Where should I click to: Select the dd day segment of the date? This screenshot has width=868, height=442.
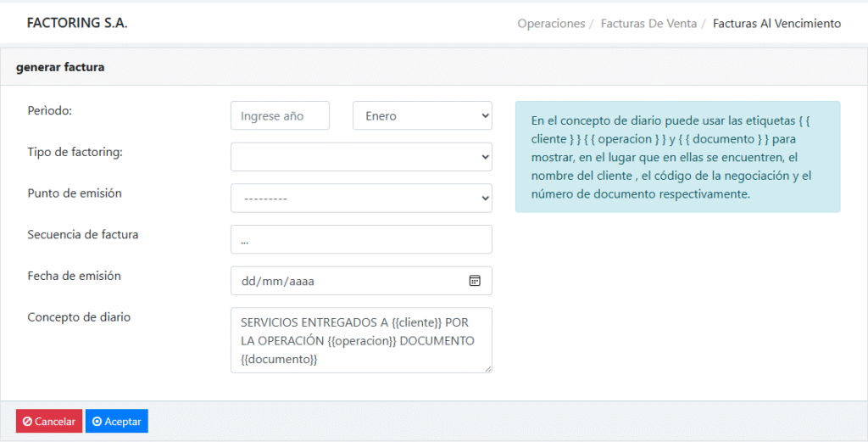click(248, 281)
